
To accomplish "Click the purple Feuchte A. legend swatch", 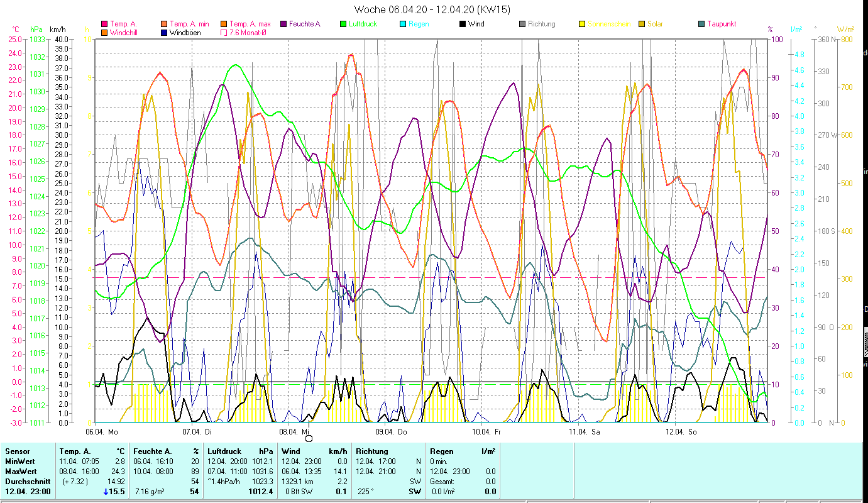I will (x=284, y=25).
